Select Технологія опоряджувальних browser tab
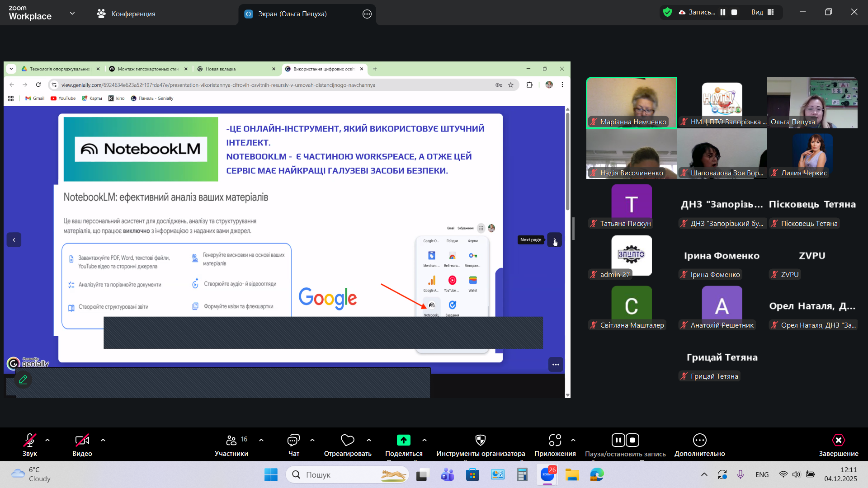Viewport: 868px width, 488px height. [61, 69]
